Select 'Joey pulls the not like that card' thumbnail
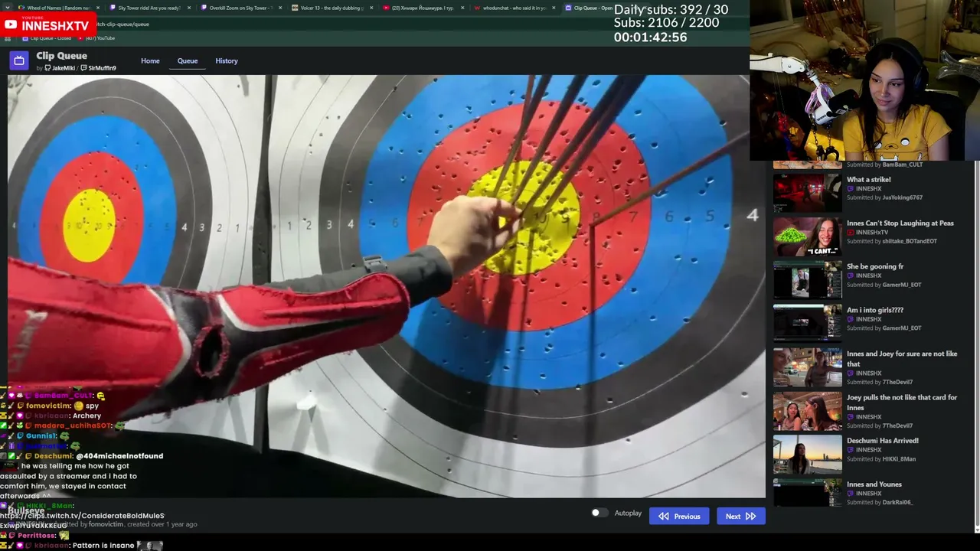 [807, 411]
